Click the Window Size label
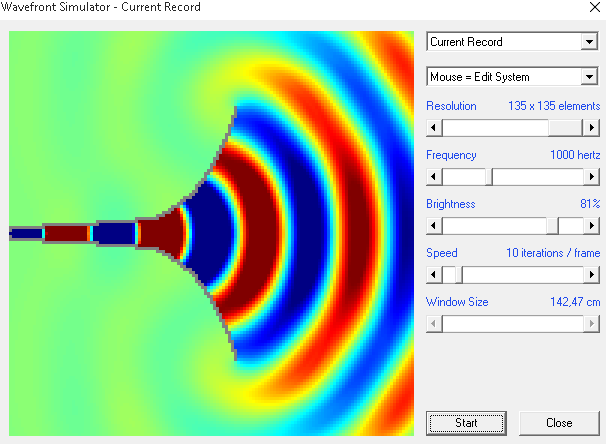Screen dimensions: 606x444 [457, 302]
